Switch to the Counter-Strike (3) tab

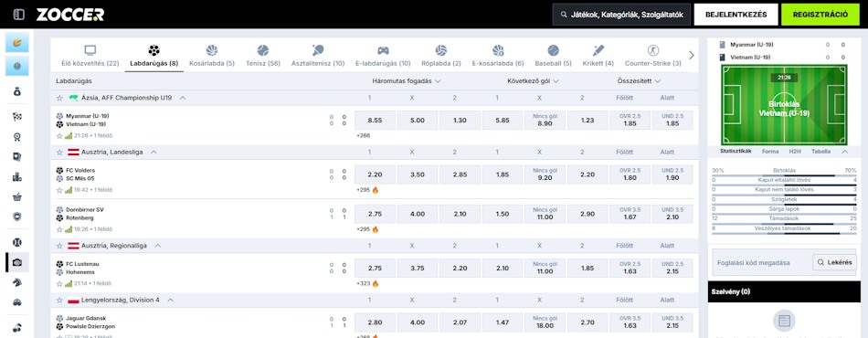point(652,56)
